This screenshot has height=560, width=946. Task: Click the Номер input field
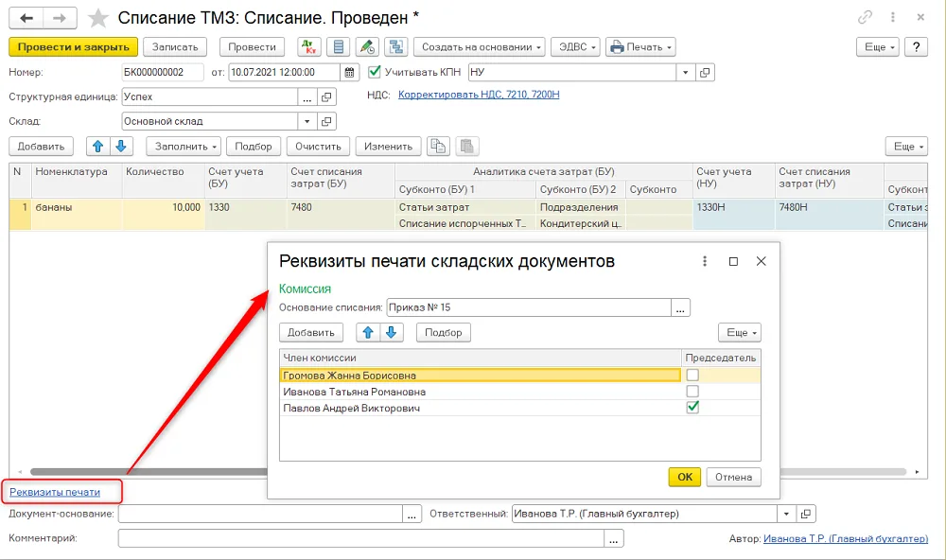point(163,72)
